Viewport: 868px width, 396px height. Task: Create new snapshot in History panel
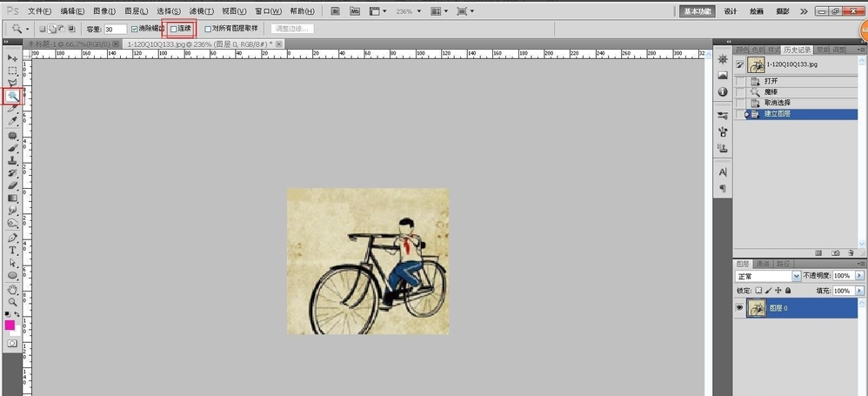pyautogui.click(x=835, y=253)
